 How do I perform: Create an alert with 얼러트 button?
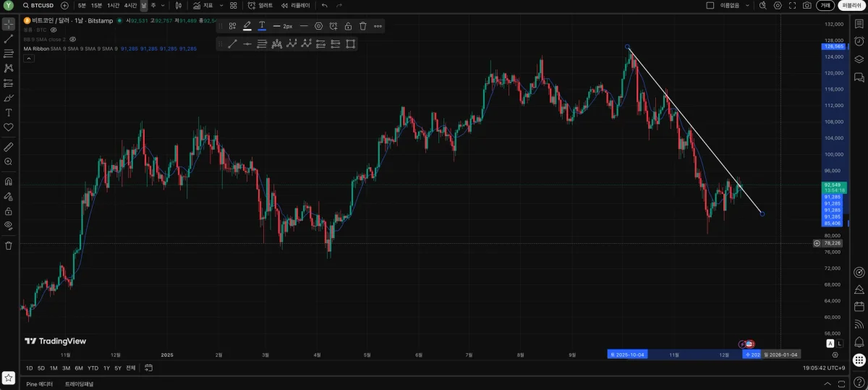click(261, 5)
